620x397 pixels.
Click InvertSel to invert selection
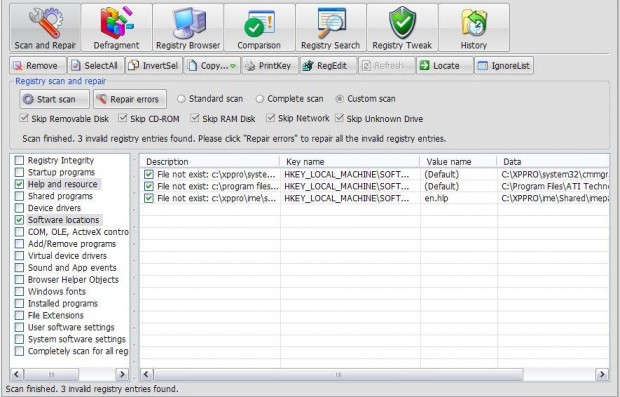point(154,66)
